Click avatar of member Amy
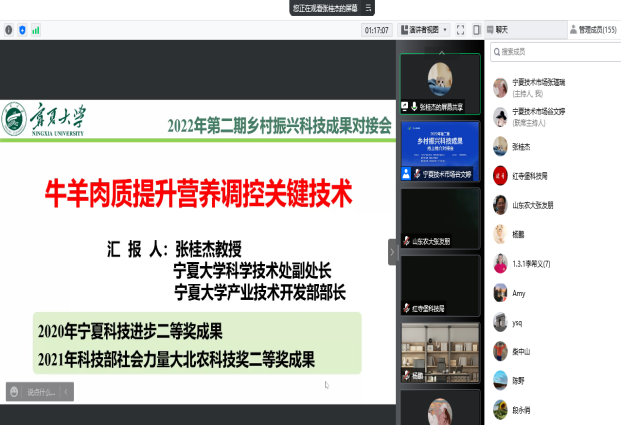 (x=500, y=293)
